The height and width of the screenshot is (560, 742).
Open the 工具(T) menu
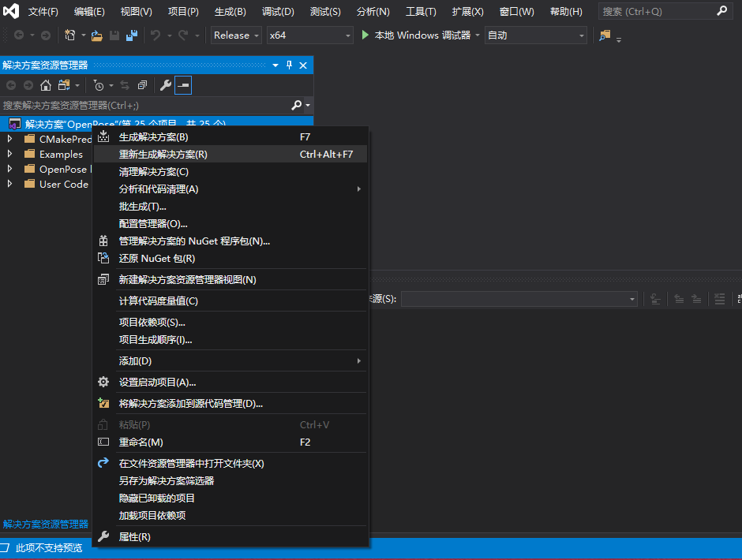click(x=421, y=11)
